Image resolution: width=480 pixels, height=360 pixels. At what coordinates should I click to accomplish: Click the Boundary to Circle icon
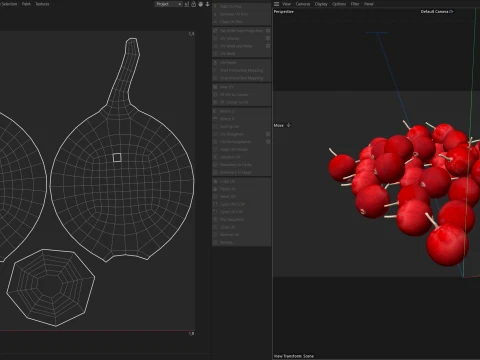(x=215, y=165)
